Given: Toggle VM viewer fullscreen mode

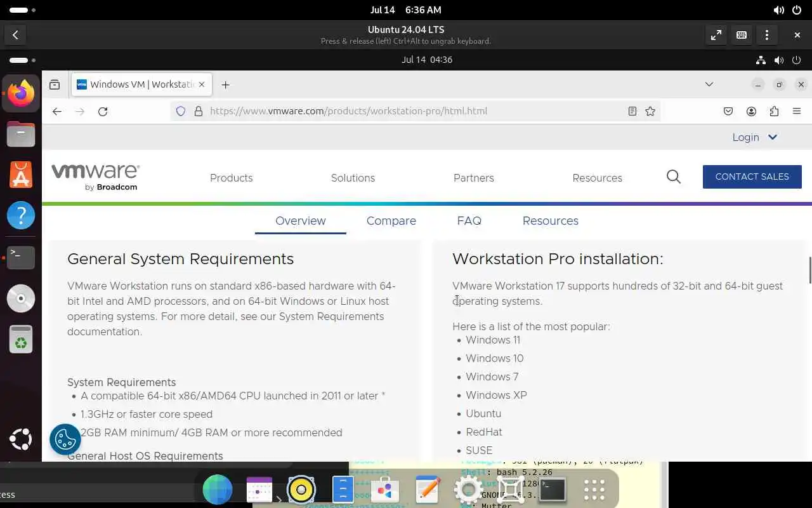Looking at the screenshot, I should click(x=716, y=35).
